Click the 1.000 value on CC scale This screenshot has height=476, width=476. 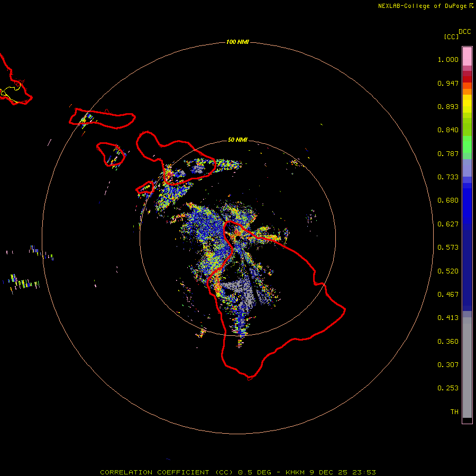pyautogui.click(x=448, y=59)
